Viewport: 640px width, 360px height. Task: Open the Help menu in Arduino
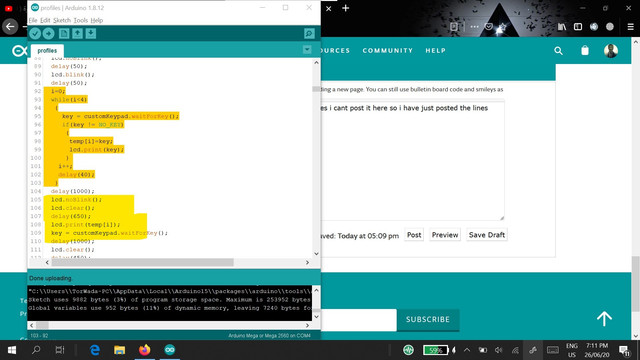coord(97,20)
